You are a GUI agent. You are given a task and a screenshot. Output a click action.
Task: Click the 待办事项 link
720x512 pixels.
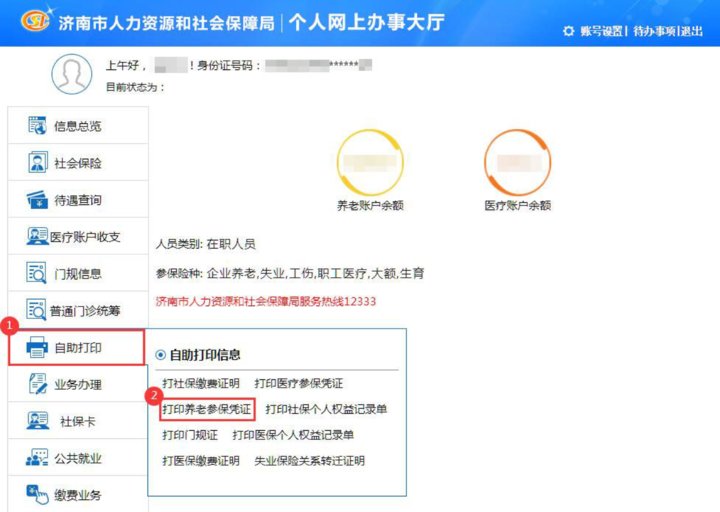click(654, 31)
